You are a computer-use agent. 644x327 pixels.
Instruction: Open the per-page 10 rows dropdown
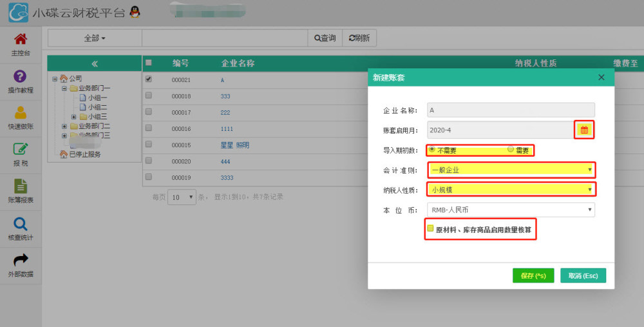tap(182, 197)
